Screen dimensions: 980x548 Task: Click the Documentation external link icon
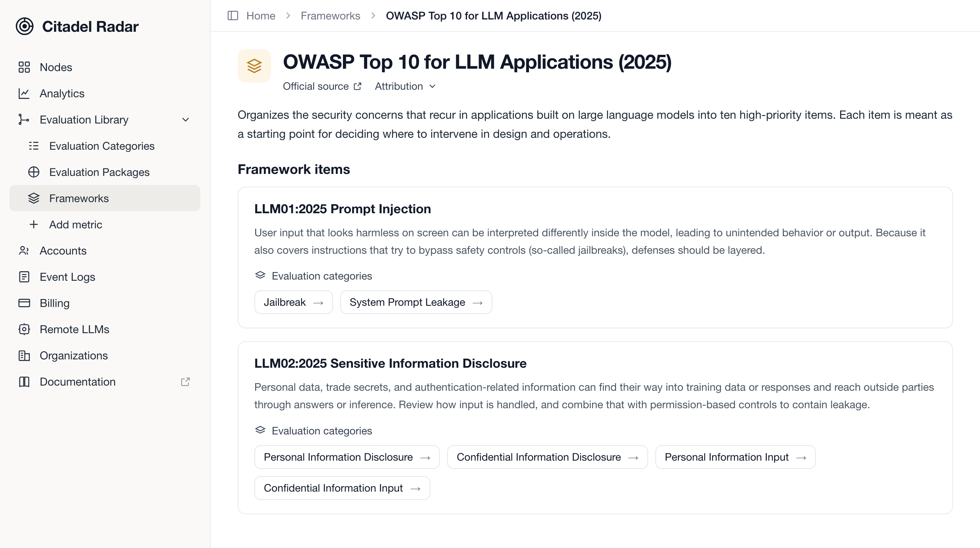pyautogui.click(x=186, y=382)
